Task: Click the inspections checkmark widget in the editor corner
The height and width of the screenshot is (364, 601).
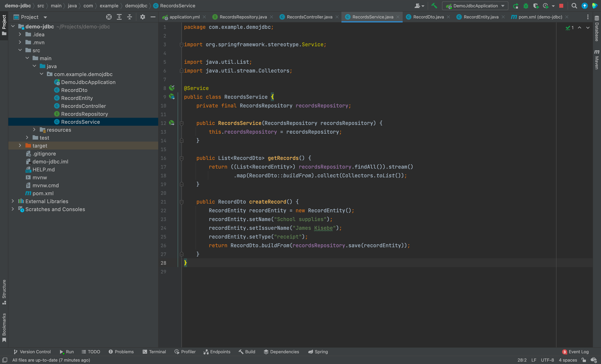Action: pyautogui.click(x=570, y=28)
